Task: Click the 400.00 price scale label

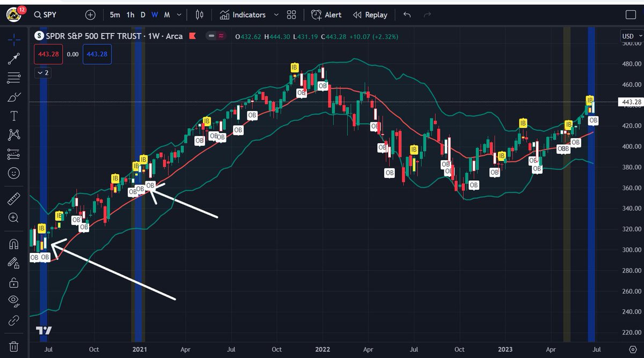Action: pos(632,146)
